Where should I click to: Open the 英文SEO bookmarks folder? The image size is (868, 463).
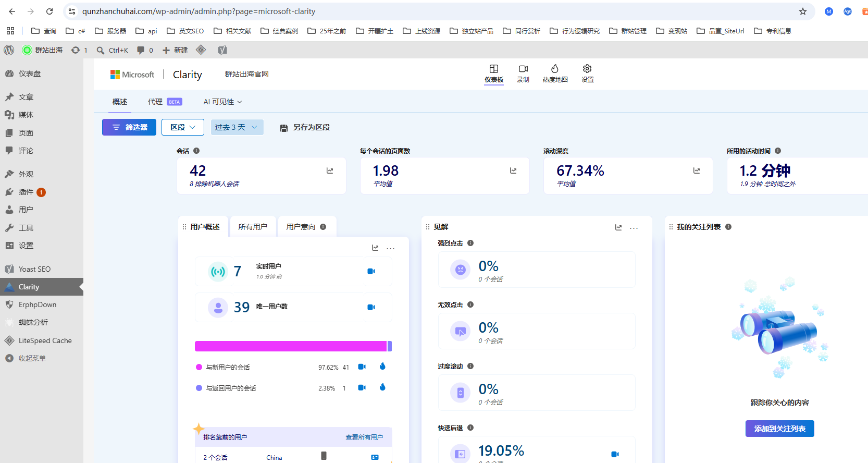point(185,31)
